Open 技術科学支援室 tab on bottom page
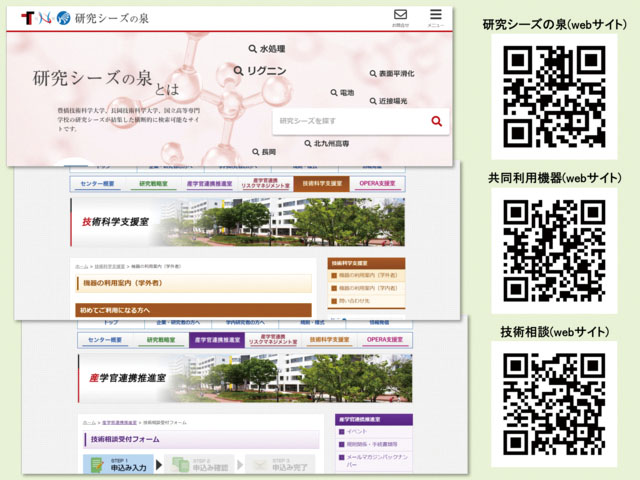 (329, 340)
